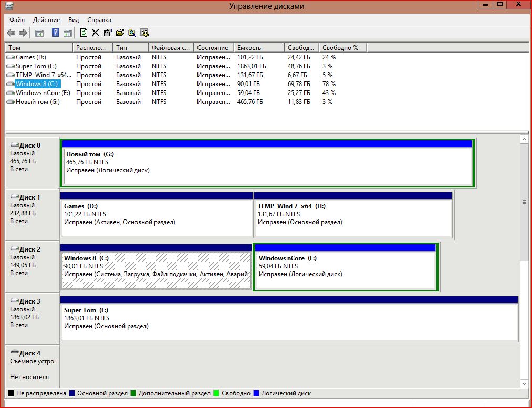Click the open folder icon in toolbar
This screenshot has height=408, width=532.
tap(120, 33)
